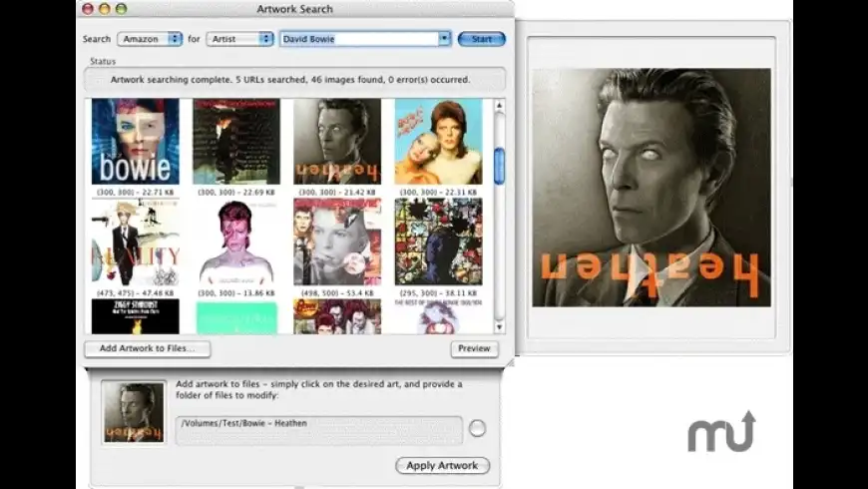Select the Reality album cover thumbnail
This screenshot has width=868, height=489.
pos(136,243)
